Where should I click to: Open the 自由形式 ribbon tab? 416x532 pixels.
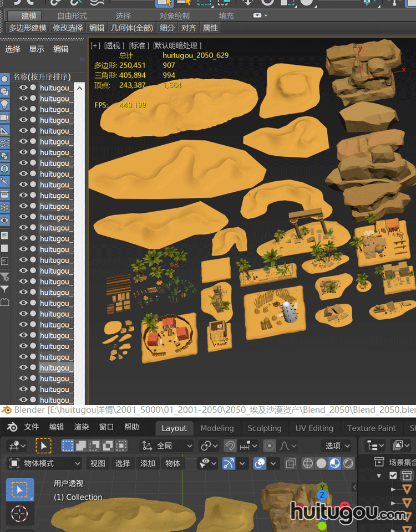pyautogui.click(x=72, y=16)
